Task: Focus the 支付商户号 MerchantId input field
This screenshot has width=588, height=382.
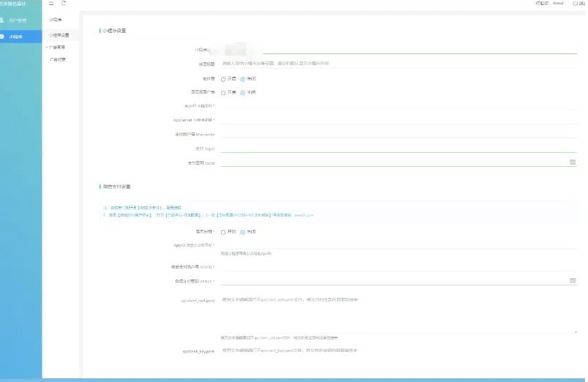Action: coord(398,134)
